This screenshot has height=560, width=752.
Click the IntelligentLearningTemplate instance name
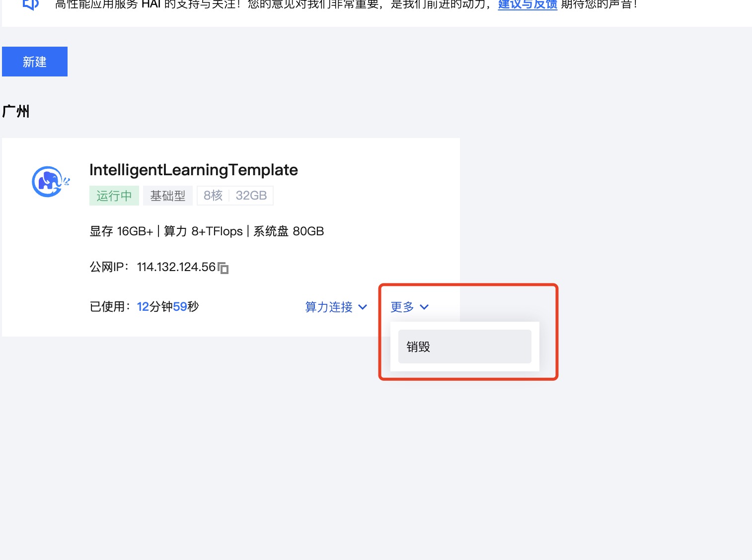[194, 170]
